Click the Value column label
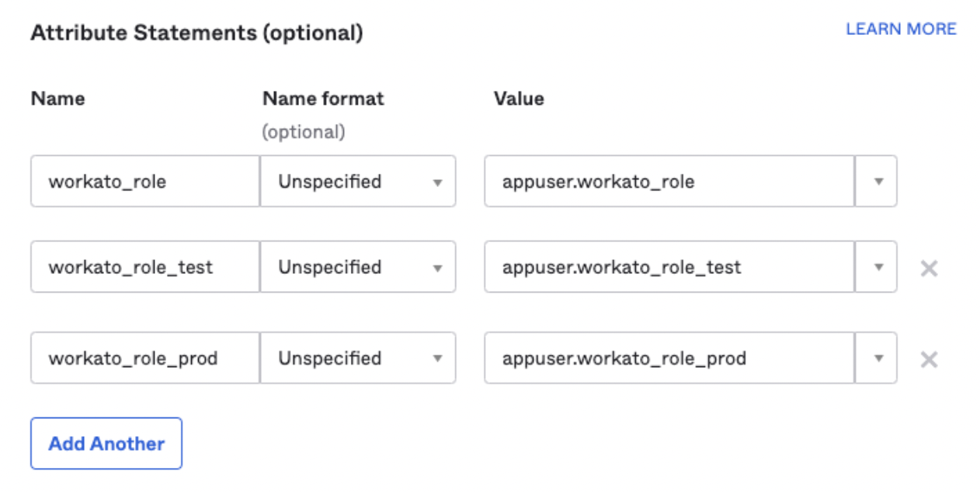Viewport: 980px width, 492px height. point(519,99)
